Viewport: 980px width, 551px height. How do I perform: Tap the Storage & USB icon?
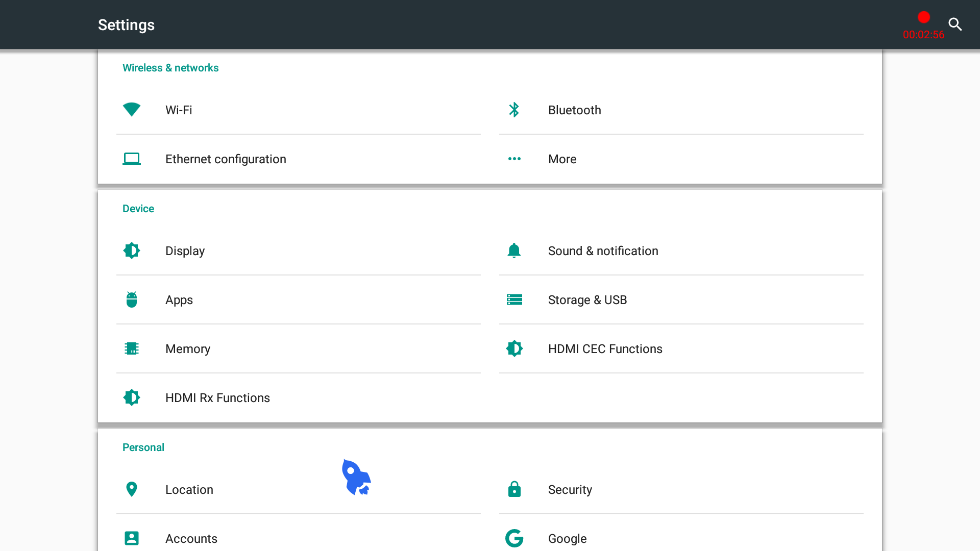click(x=514, y=299)
